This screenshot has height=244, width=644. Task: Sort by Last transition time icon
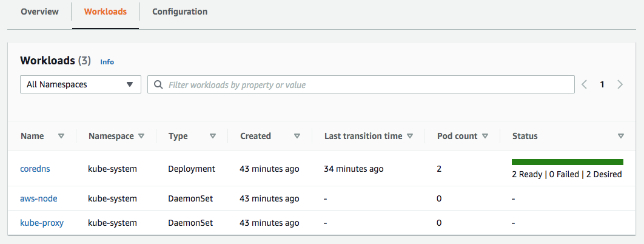[409, 136]
